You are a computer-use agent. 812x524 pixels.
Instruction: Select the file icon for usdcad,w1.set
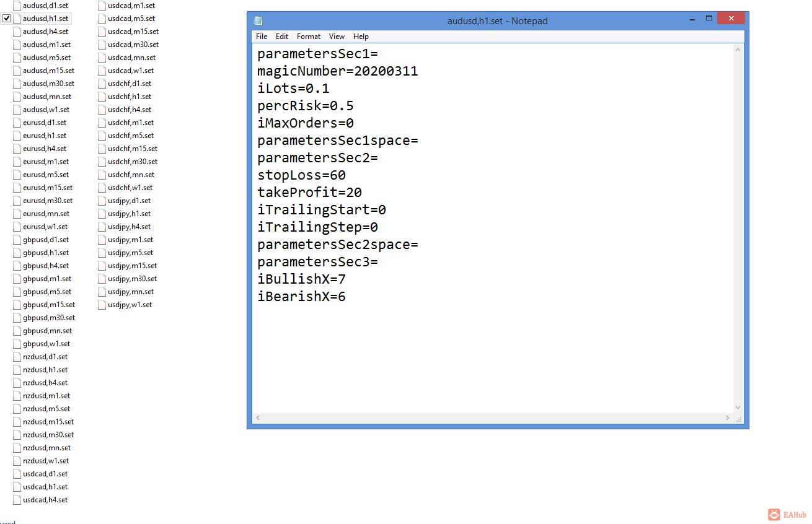click(102, 71)
